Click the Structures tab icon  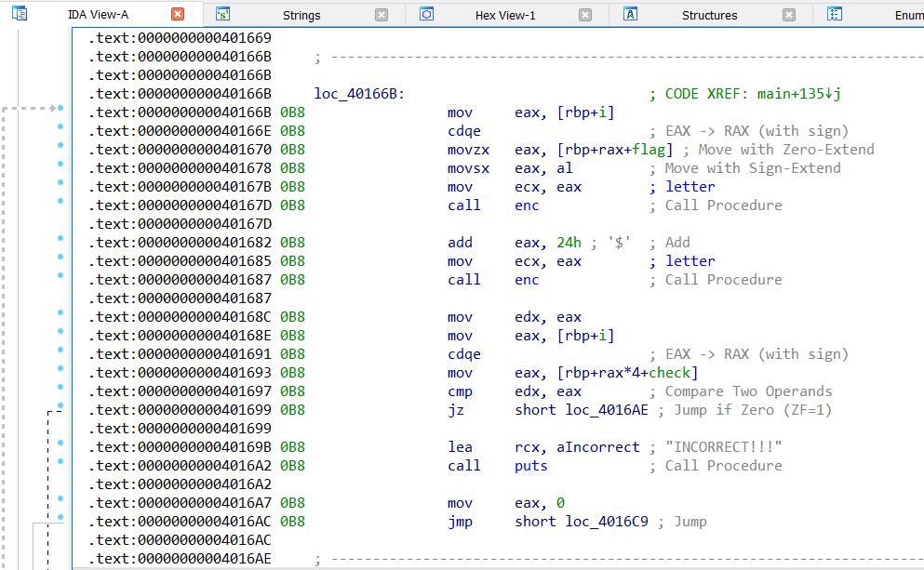click(x=630, y=14)
